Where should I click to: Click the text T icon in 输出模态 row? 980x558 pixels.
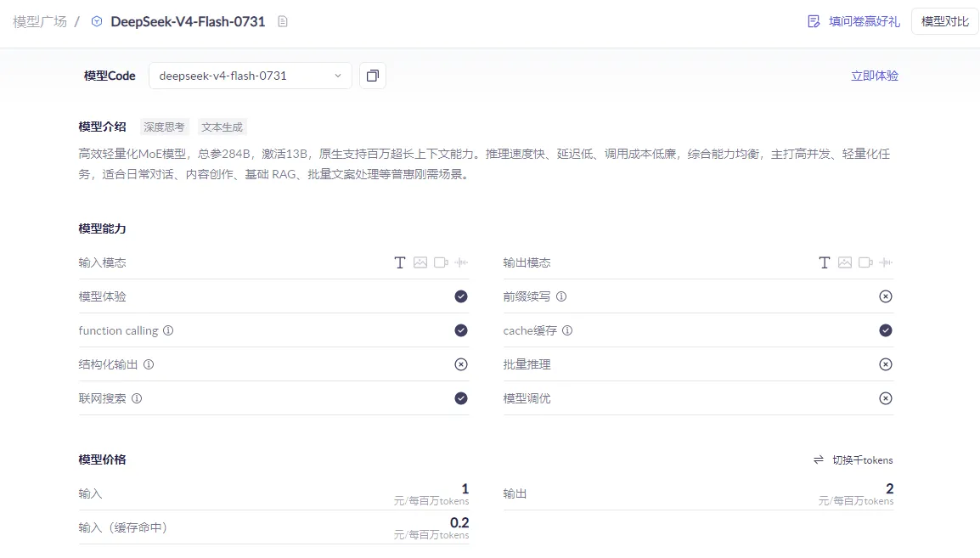coord(825,262)
